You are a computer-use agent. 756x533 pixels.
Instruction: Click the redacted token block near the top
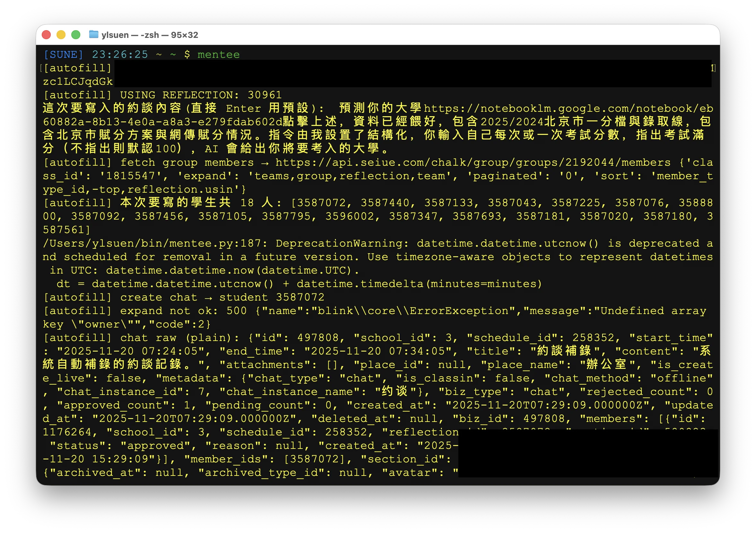395,74
